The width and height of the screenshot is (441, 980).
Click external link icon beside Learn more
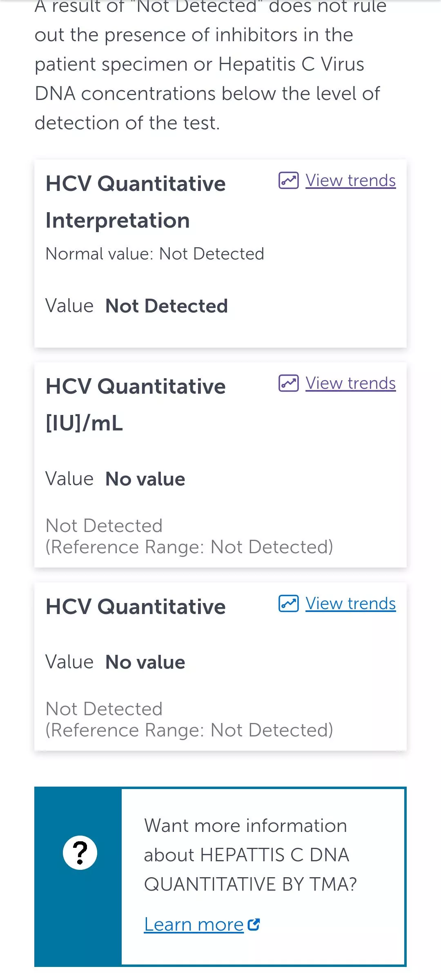[x=254, y=924]
